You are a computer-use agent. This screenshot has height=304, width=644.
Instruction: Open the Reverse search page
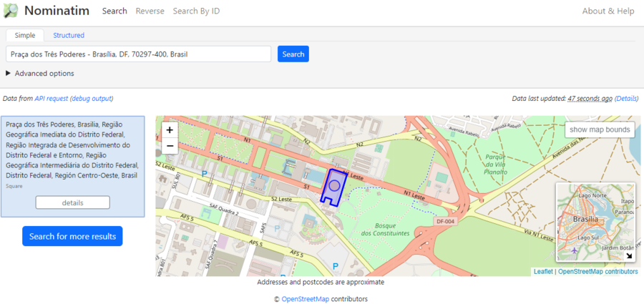[x=150, y=11]
